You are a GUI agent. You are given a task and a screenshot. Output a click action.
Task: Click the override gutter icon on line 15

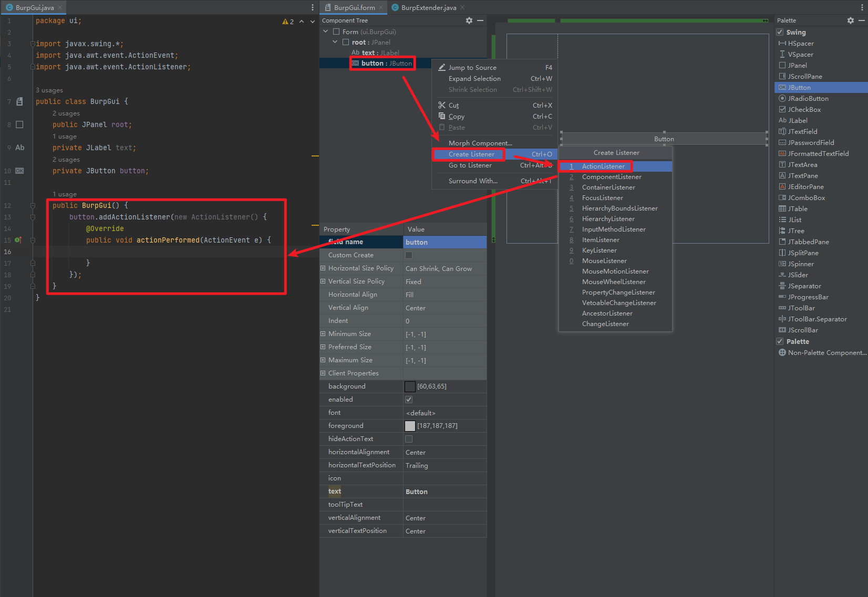click(x=18, y=240)
